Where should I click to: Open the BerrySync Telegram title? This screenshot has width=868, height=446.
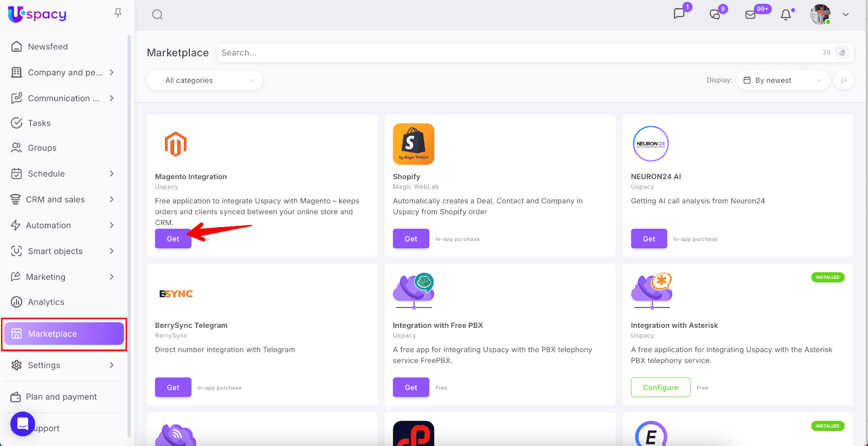(191, 326)
